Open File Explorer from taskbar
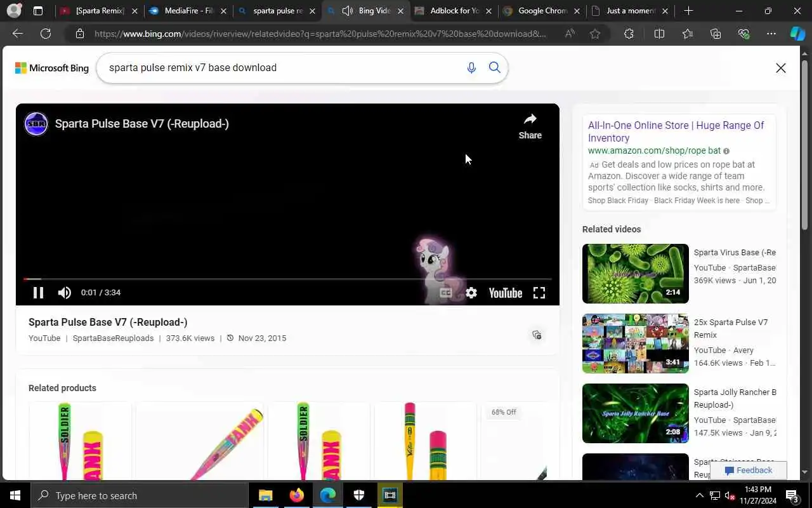This screenshot has width=812, height=508. (x=265, y=495)
